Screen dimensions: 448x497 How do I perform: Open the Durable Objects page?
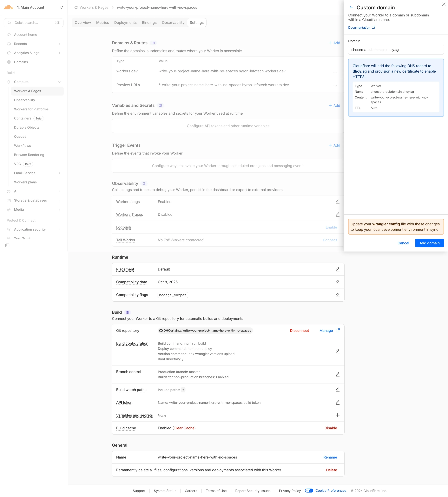point(27,127)
